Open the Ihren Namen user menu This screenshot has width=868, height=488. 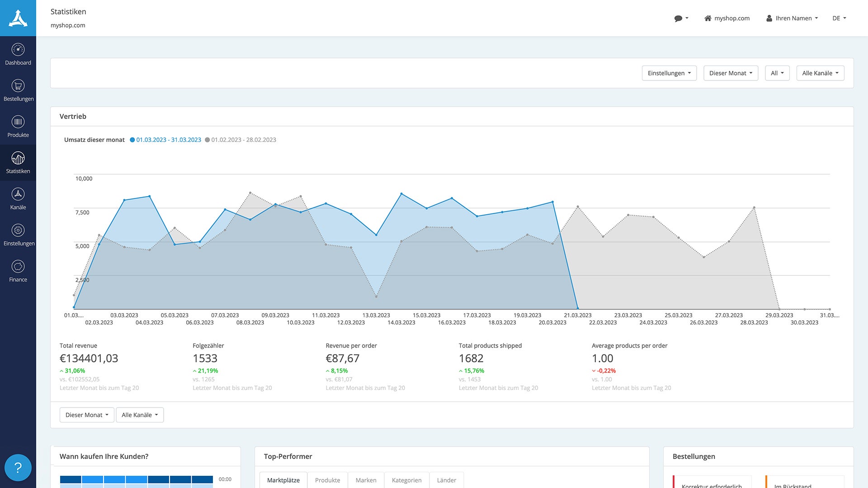tap(792, 19)
